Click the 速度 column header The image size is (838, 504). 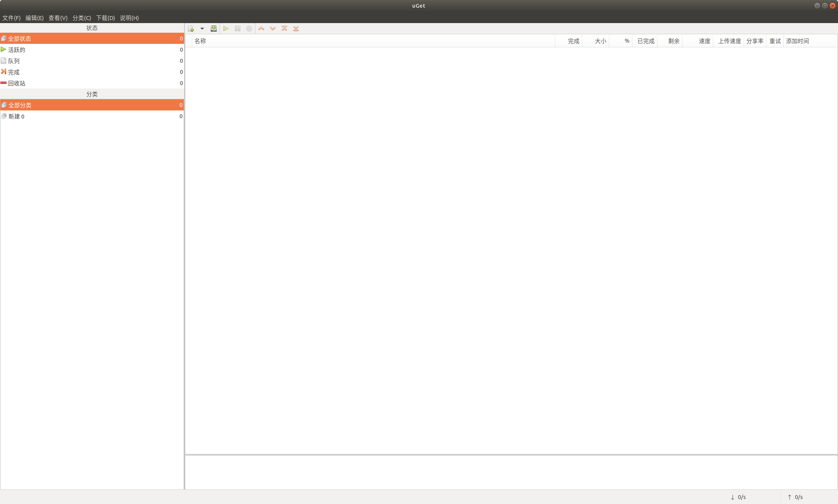pyautogui.click(x=704, y=41)
